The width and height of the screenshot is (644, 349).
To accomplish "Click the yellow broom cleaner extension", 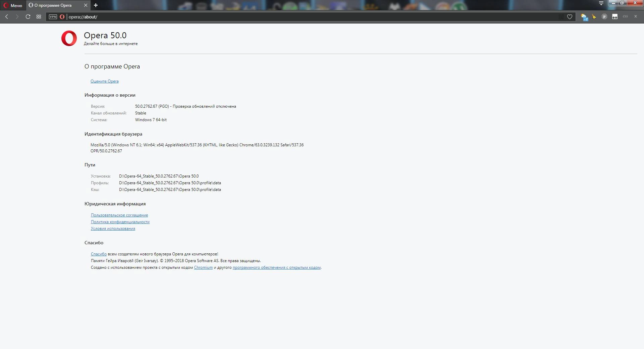I will click(x=594, y=16).
